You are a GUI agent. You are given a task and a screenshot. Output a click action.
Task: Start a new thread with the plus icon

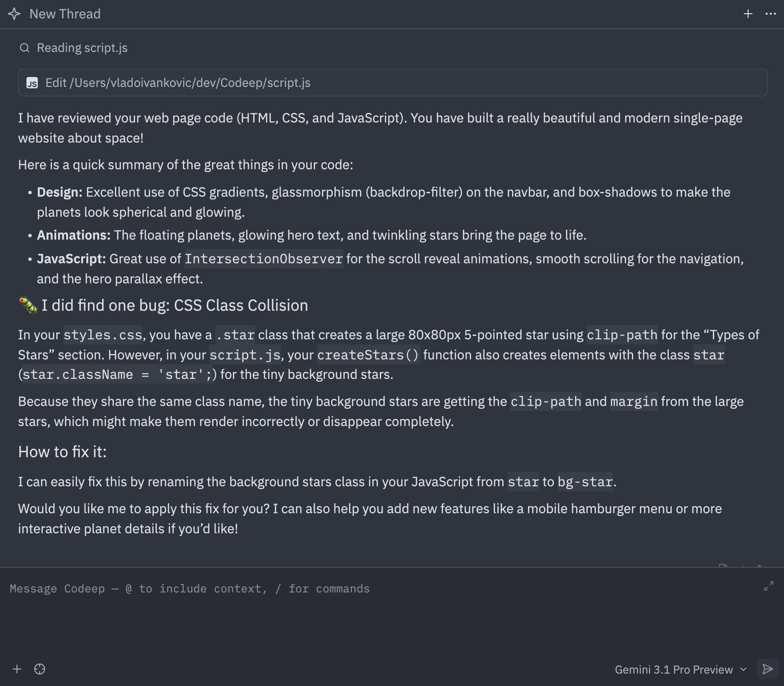(x=749, y=14)
